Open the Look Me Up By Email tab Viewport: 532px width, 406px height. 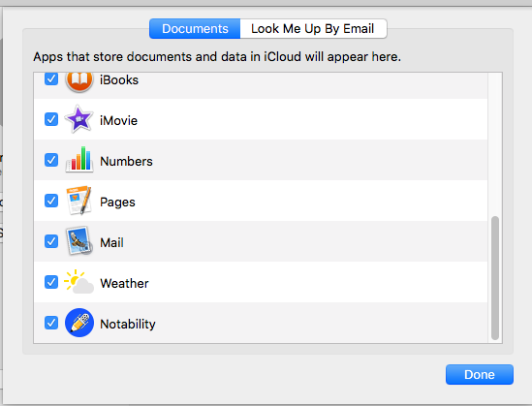point(313,28)
